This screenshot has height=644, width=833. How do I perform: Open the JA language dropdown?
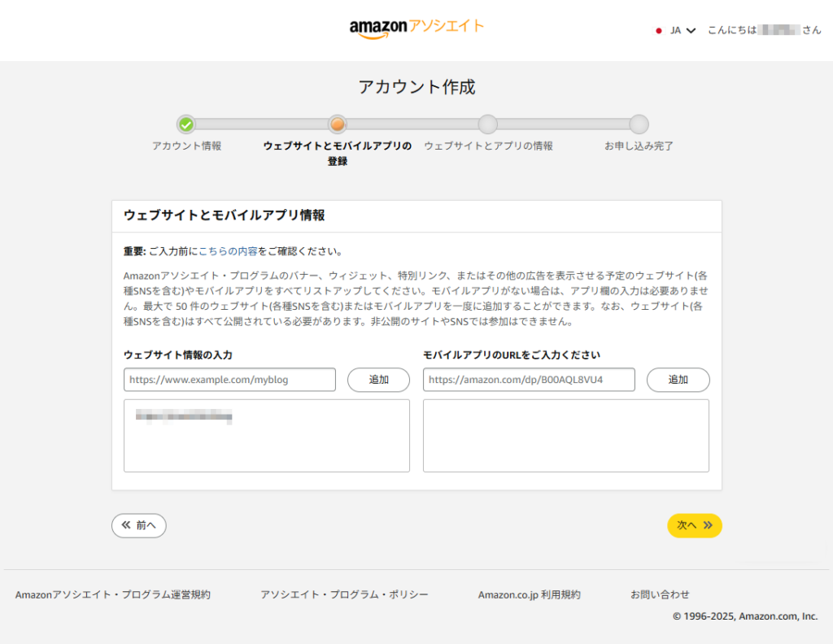point(683,30)
